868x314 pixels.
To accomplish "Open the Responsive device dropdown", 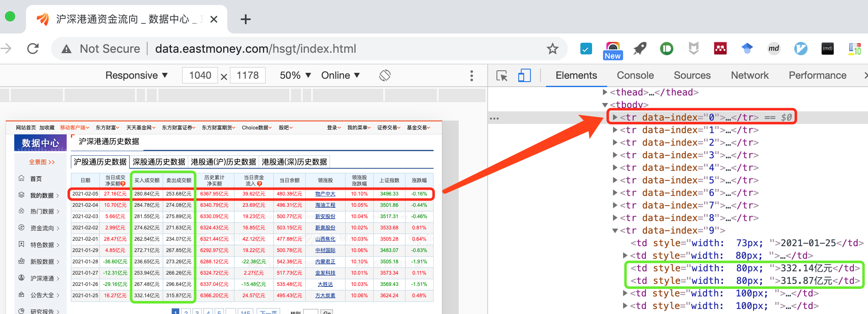I will click(136, 75).
